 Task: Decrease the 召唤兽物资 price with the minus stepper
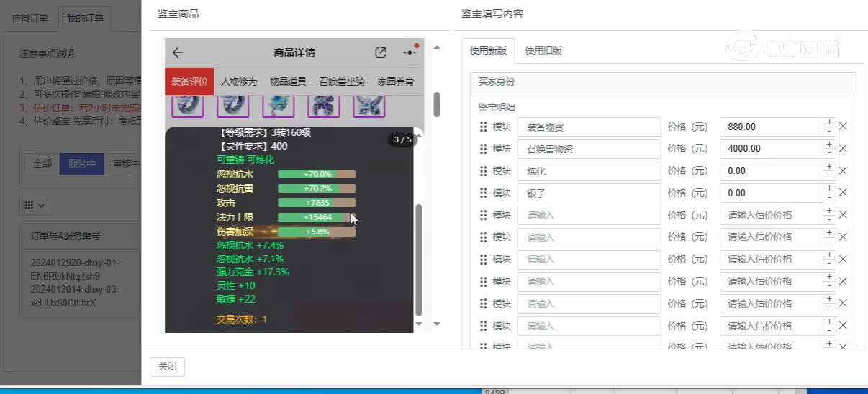pos(829,153)
